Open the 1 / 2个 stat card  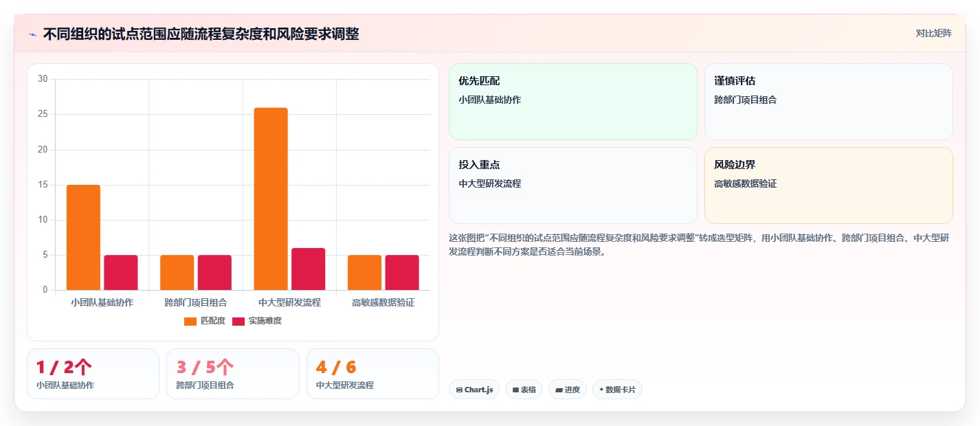click(93, 374)
